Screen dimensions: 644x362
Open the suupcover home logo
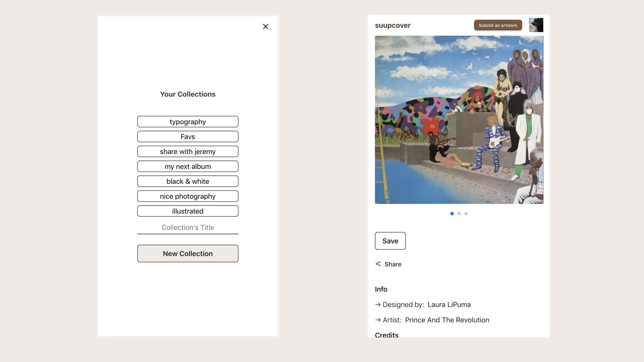click(393, 25)
